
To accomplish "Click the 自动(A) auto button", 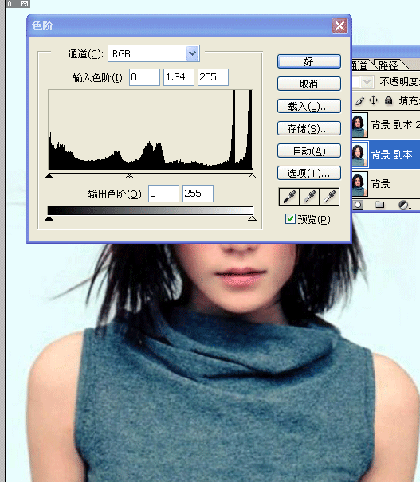I will [309, 151].
